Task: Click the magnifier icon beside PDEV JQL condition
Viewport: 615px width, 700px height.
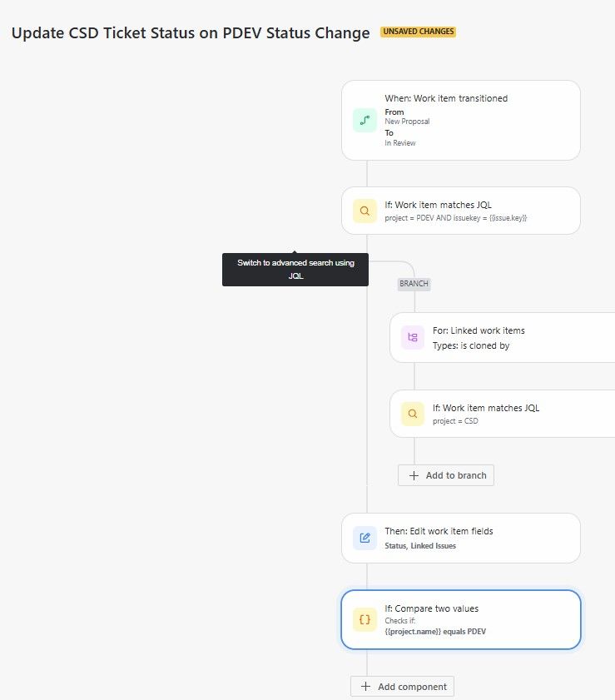Action: click(365, 211)
